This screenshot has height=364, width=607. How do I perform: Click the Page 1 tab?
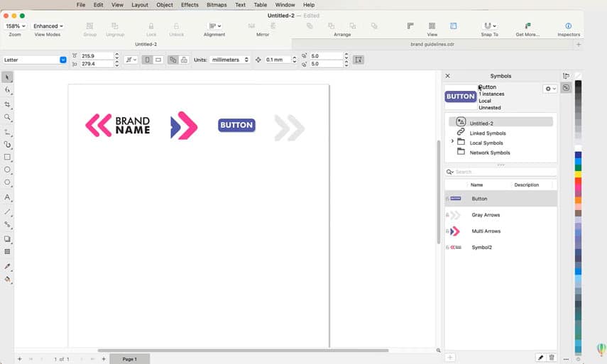coord(129,359)
